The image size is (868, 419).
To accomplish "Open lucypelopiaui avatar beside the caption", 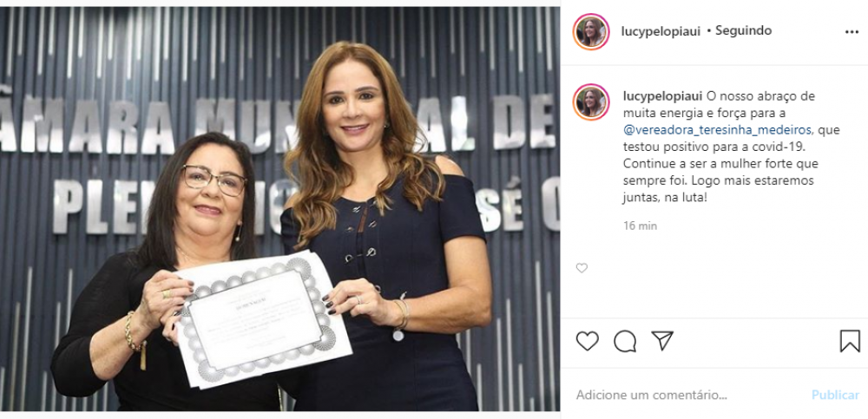I will [x=591, y=101].
